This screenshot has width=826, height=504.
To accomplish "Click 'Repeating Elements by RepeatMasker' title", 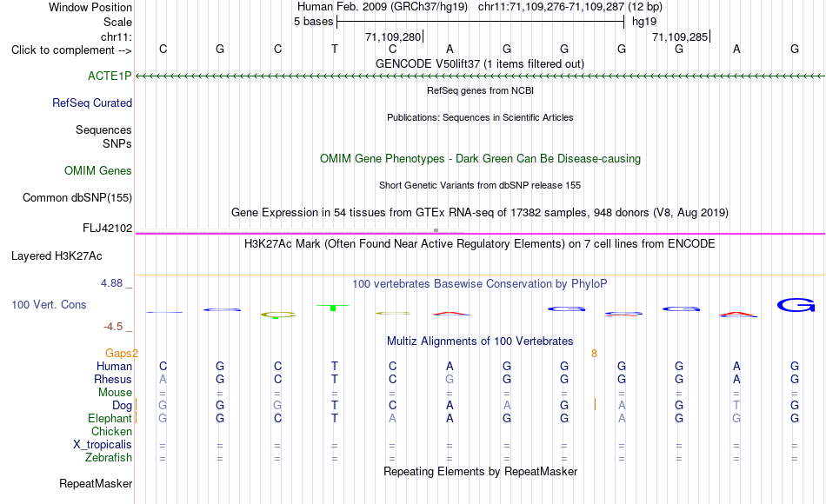I will 480,471.
